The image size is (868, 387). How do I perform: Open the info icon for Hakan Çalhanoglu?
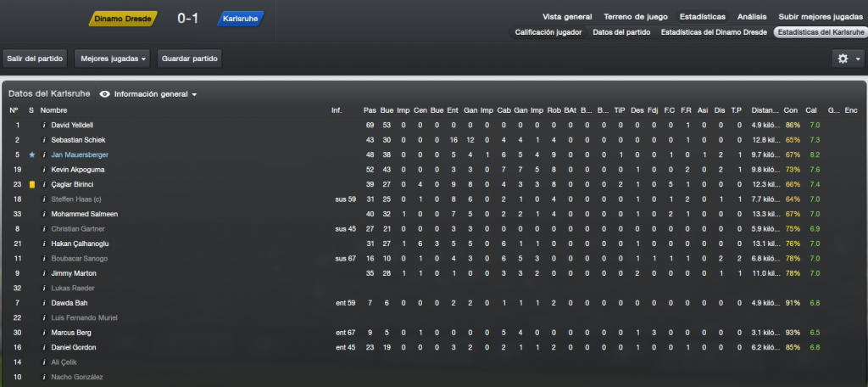(44, 244)
